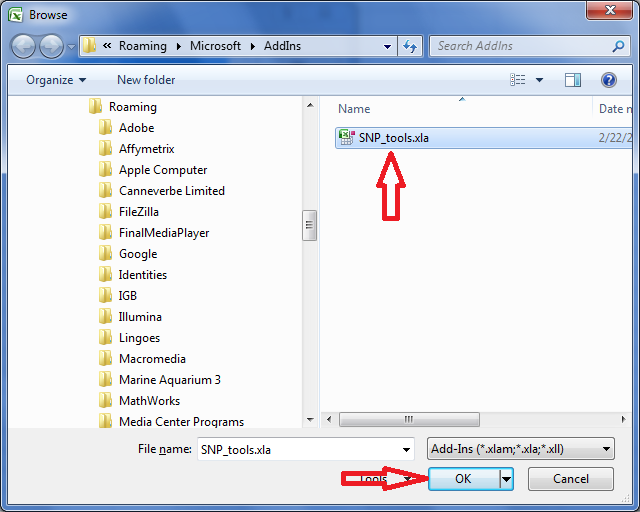Viewport: 640px width, 512px height.
Task: Toggle the preview pane icon
Action: pyautogui.click(x=573, y=80)
